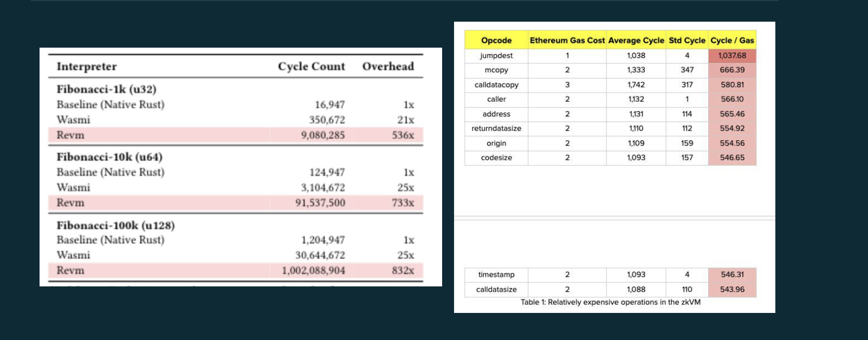Select the Std Cycle column header
The height and width of the screenshot is (340, 868).
click(x=686, y=40)
